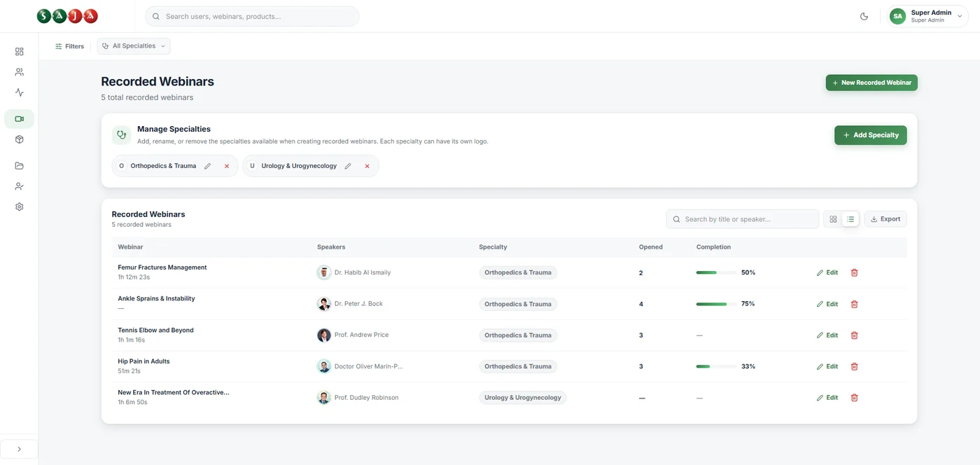Viewport: 980px width, 465px height.
Task: Edit Tennis Elbow and Beyond webinar
Action: (827, 335)
